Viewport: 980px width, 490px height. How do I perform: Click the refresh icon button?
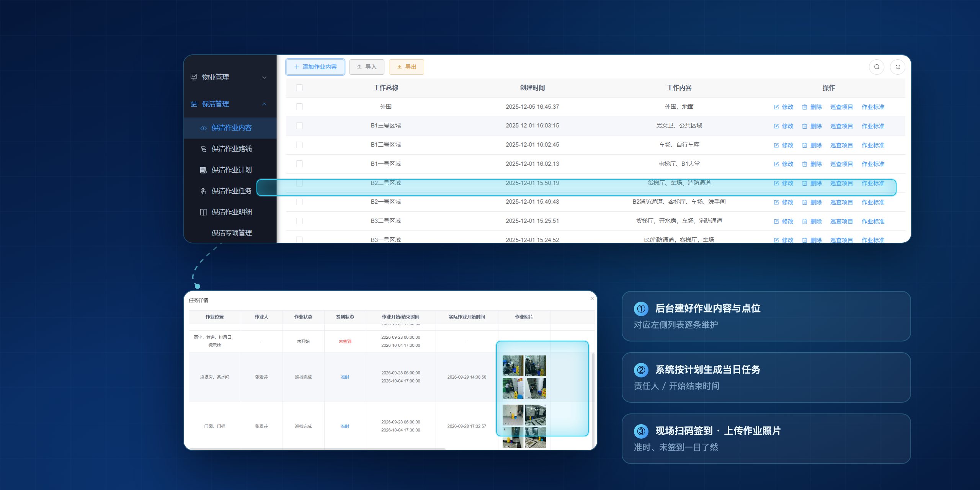pos(898,67)
